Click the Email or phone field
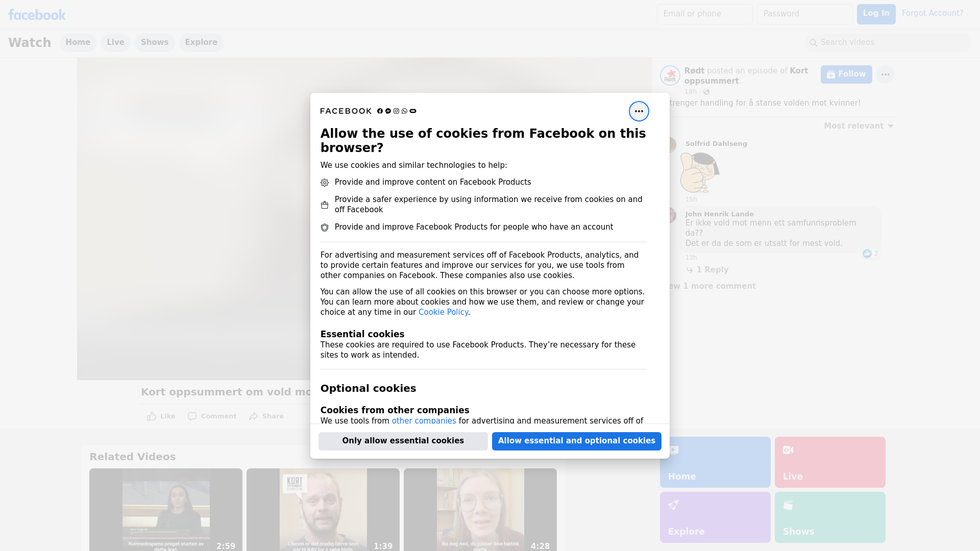980x551 pixels. click(704, 14)
